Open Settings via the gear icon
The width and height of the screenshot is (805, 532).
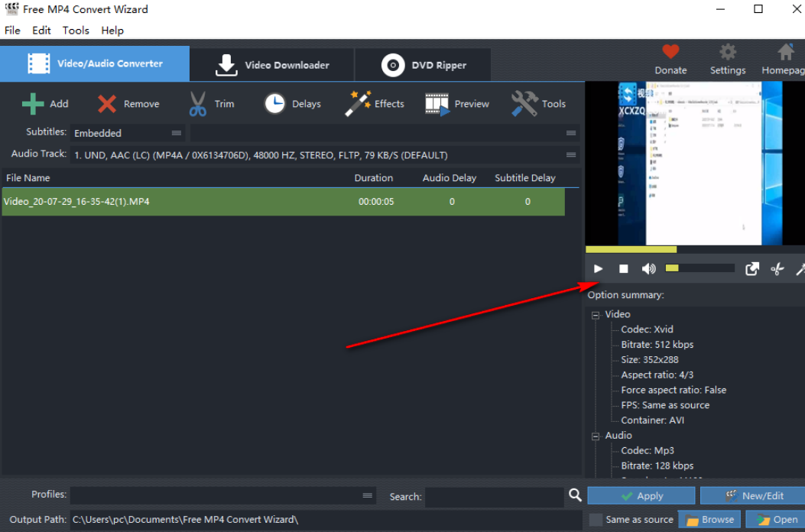pyautogui.click(x=728, y=51)
